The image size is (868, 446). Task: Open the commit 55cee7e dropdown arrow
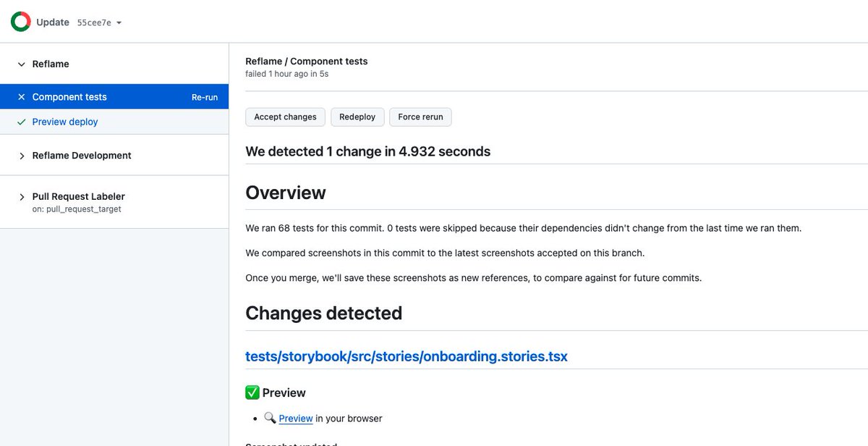coord(119,22)
